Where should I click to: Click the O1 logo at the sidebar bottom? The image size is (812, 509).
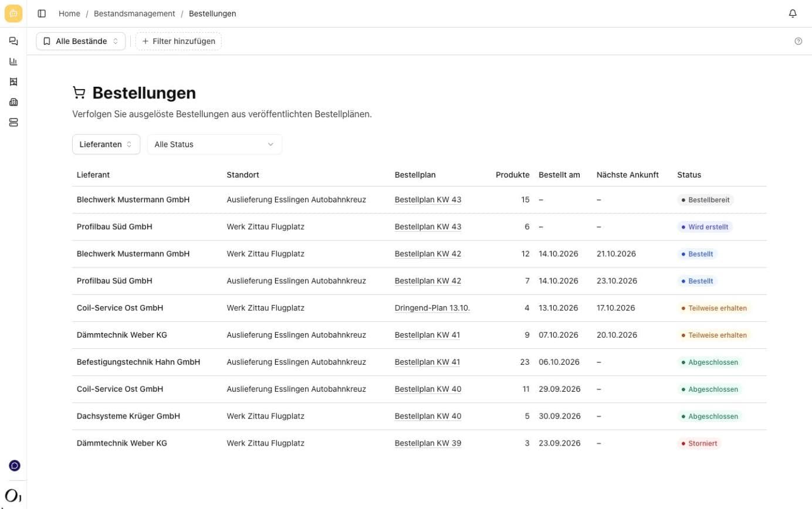click(13, 496)
